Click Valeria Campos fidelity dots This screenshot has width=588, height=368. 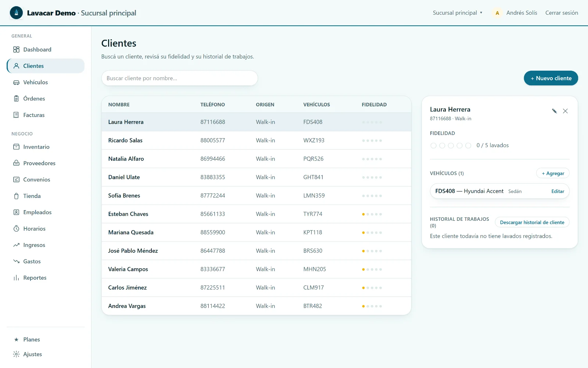(372, 269)
